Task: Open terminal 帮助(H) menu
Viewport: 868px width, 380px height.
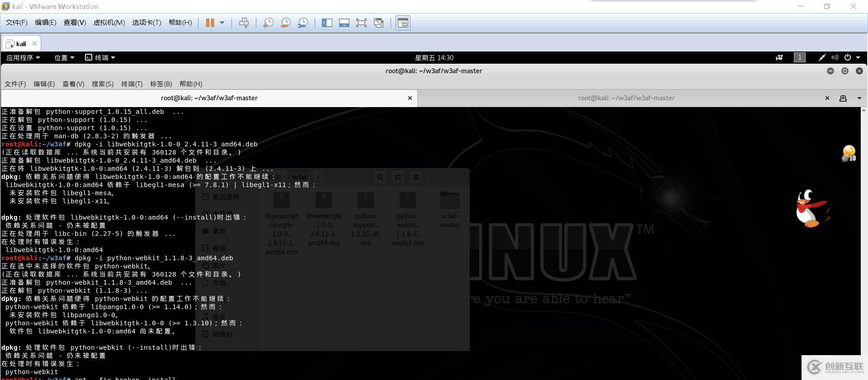Action: pos(191,84)
